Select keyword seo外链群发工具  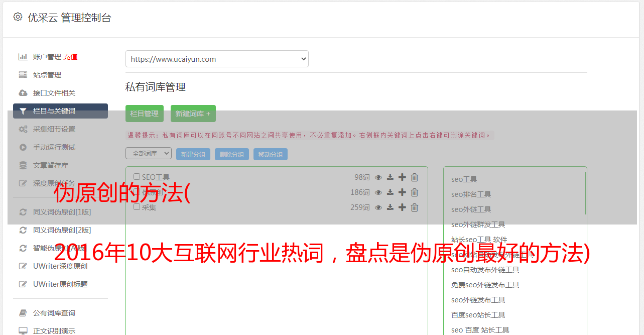pyautogui.click(x=478, y=225)
